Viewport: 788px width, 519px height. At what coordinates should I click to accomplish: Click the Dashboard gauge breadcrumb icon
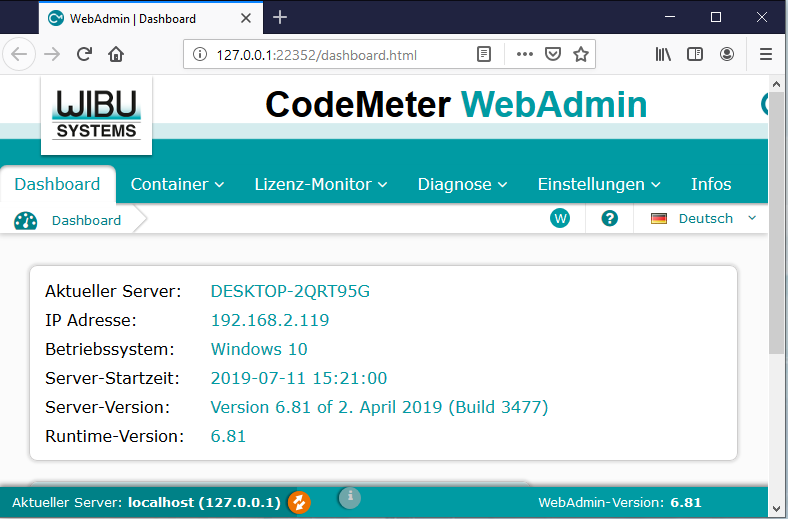click(x=26, y=221)
